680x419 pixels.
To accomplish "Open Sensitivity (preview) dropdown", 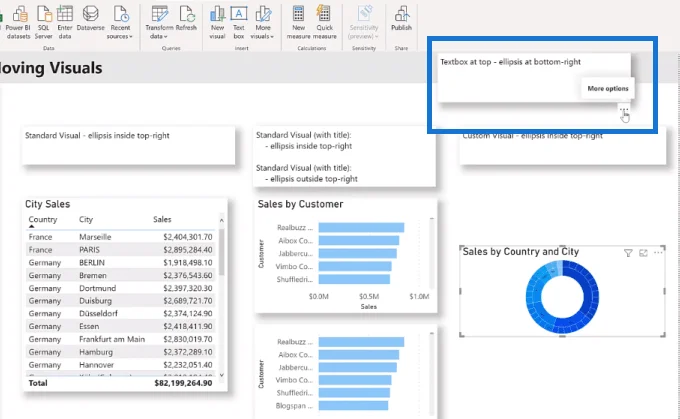I will pyautogui.click(x=364, y=23).
